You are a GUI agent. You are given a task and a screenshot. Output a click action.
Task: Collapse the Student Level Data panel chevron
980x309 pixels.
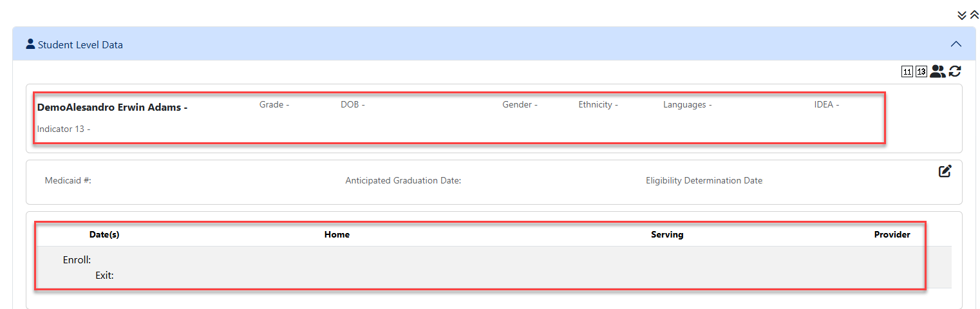(x=956, y=44)
